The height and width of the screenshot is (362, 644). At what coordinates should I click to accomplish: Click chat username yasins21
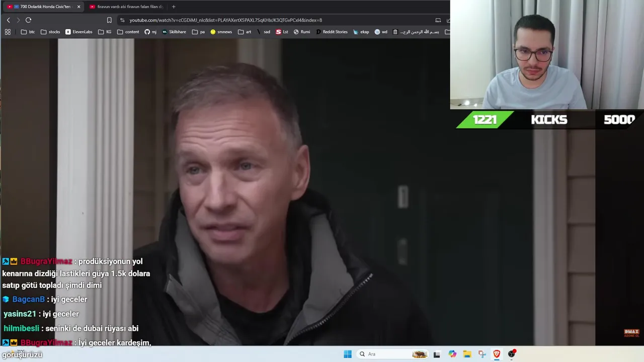coord(20,314)
